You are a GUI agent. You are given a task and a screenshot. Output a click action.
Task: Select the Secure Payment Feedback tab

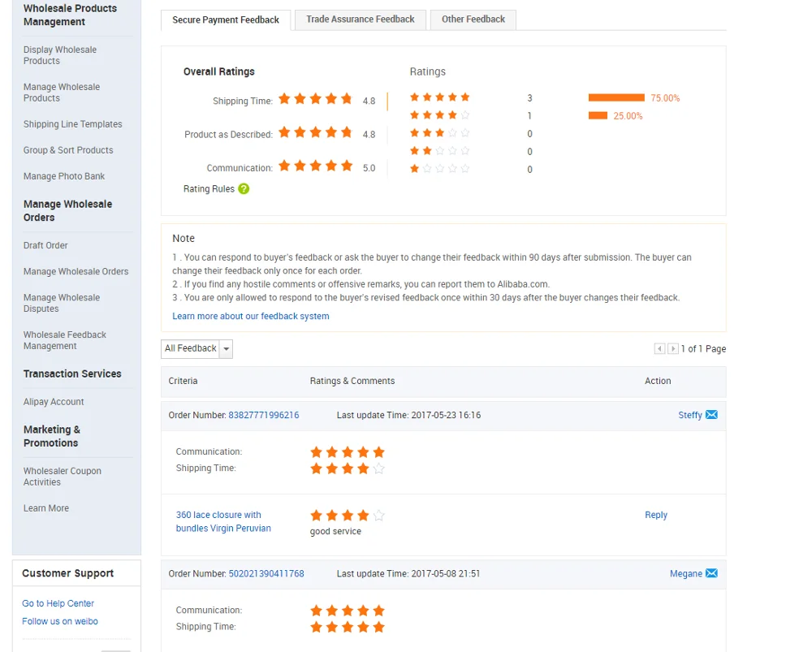tap(226, 20)
